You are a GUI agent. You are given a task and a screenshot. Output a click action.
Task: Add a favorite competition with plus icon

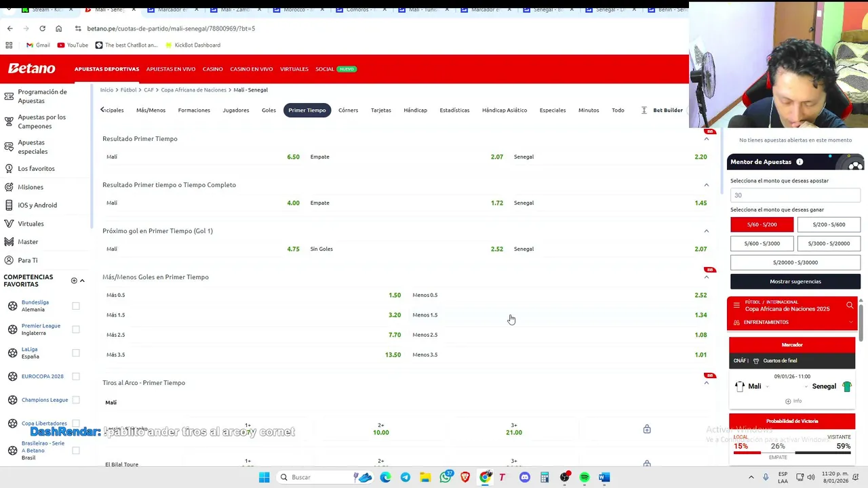click(74, 281)
